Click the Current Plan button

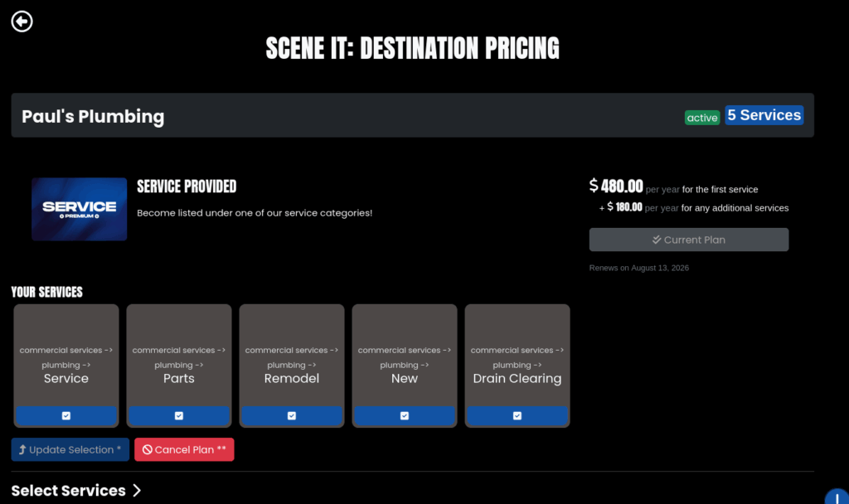tap(688, 240)
